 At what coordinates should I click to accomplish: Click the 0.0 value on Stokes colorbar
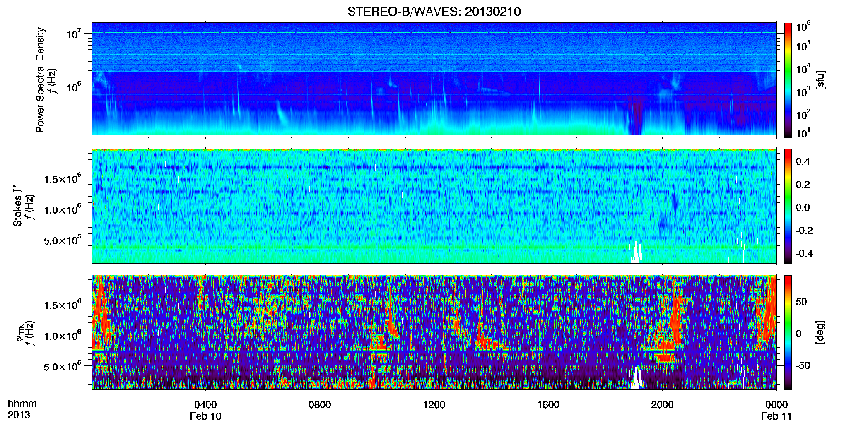[803, 207]
